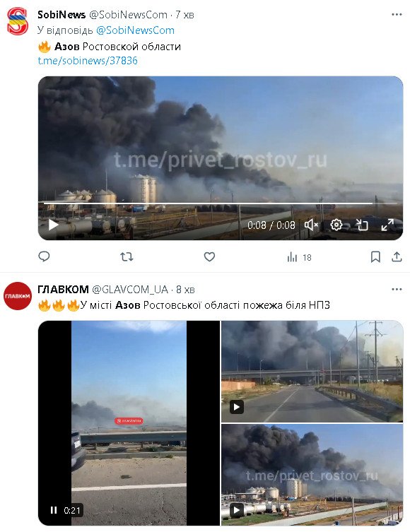Screen dimensions: 410x532
Task: Open video settings gear
Action: click(x=336, y=225)
